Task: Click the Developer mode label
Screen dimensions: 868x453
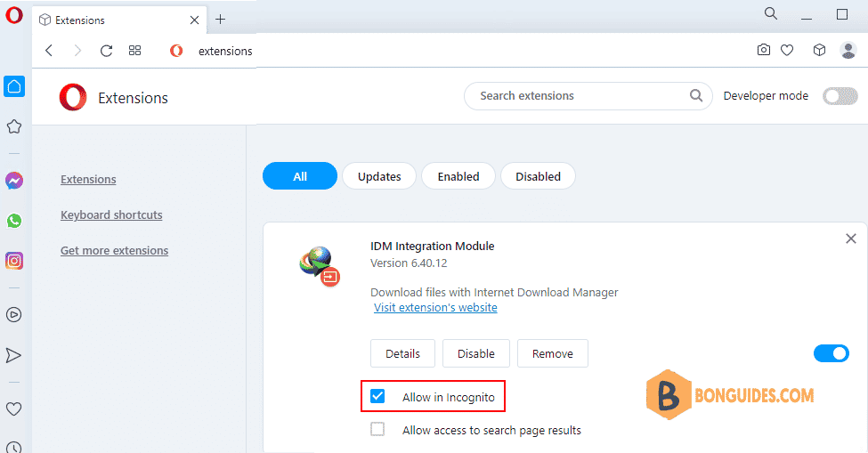Action: 766,96
